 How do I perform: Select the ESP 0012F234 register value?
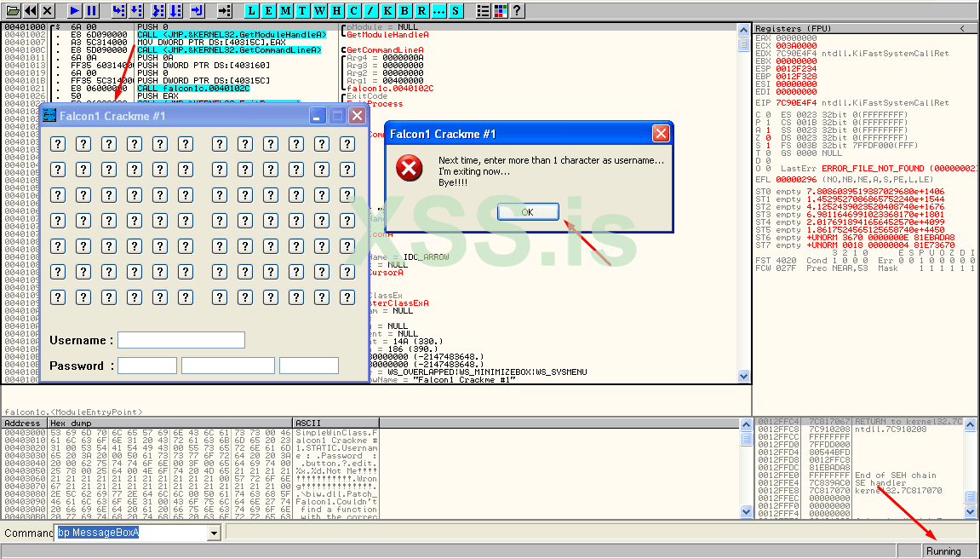[796, 69]
